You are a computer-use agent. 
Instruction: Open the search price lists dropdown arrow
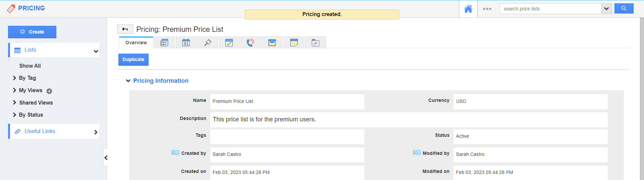[606, 9]
